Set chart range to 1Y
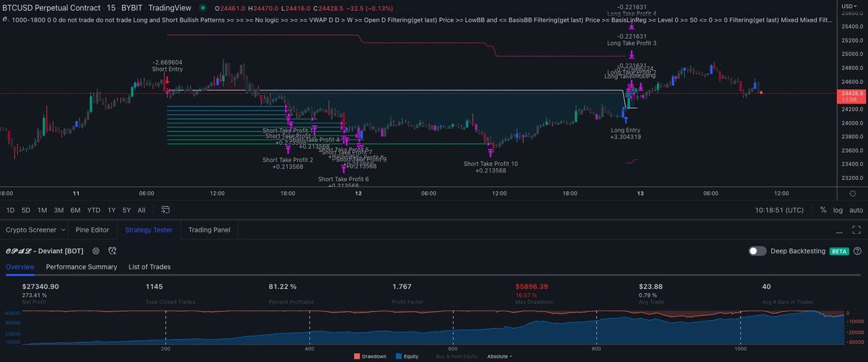The width and height of the screenshot is (868, 362). [111, 210]
